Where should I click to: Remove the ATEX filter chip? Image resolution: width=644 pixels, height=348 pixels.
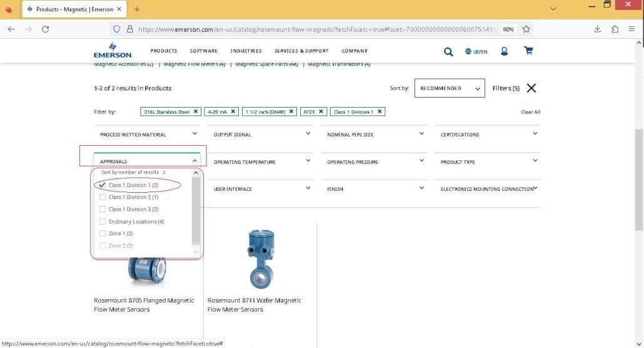[x=321, y=111]
